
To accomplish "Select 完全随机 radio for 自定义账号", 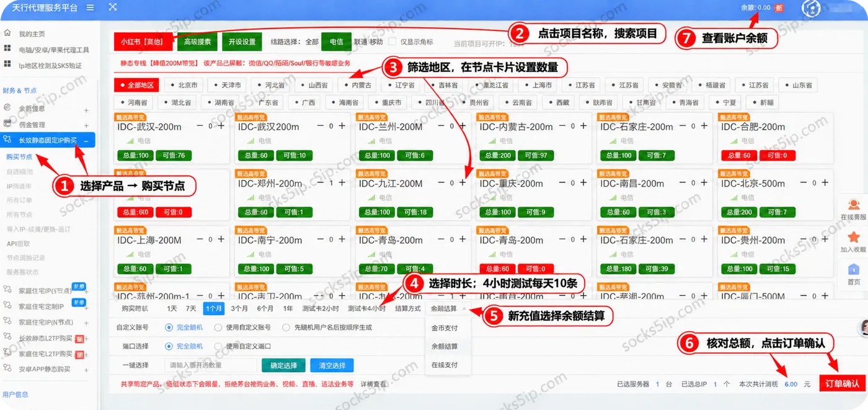I will [x=169, y=327].
